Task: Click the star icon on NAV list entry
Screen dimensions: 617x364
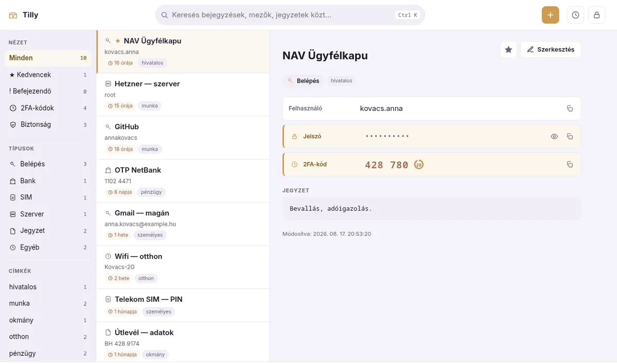Action: pyautogui.click(x=118, y=41)
